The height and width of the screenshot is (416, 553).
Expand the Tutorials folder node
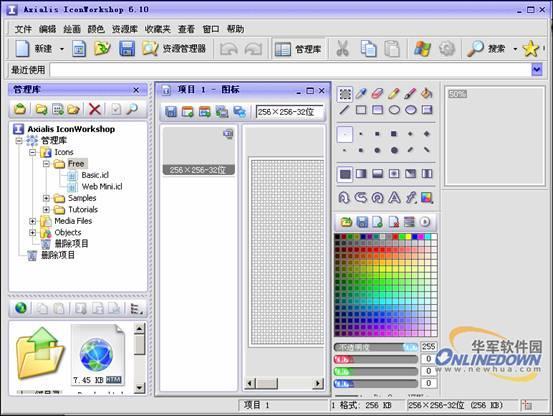46,209
